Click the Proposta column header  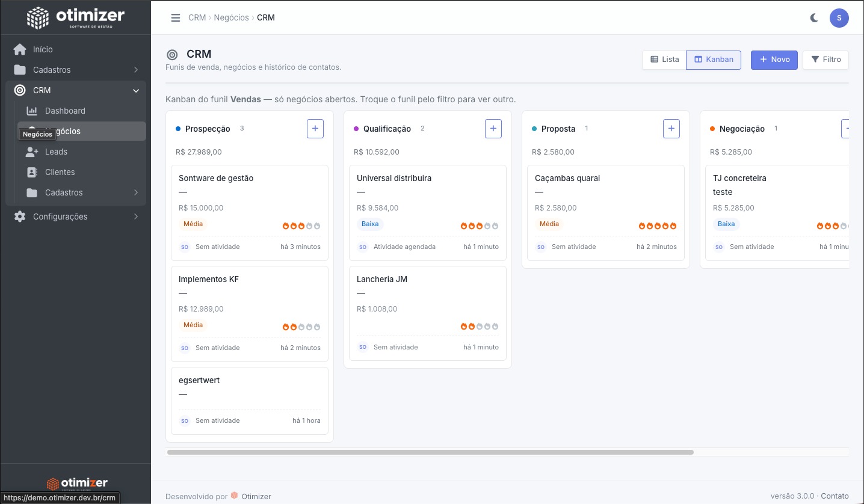pos(558,129)
